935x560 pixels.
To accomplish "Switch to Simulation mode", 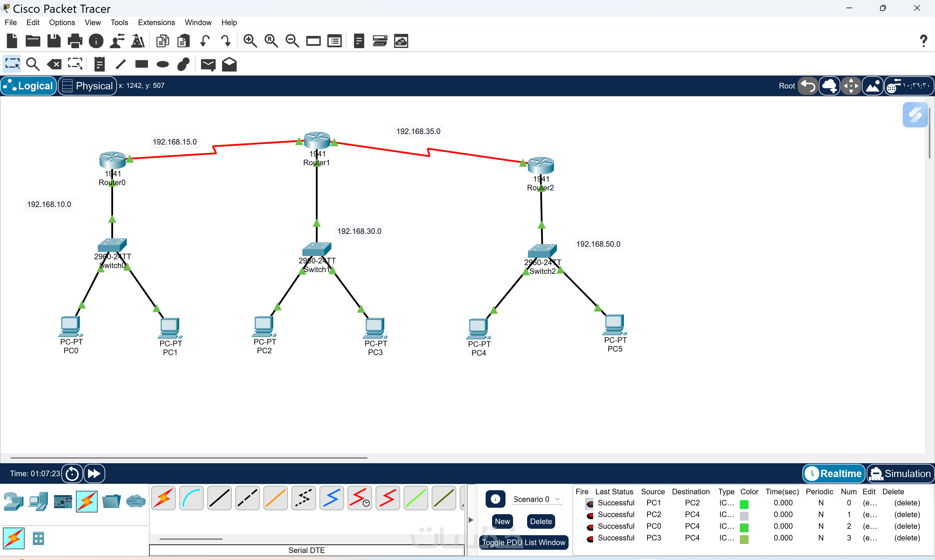I will (x=900, y=474).
